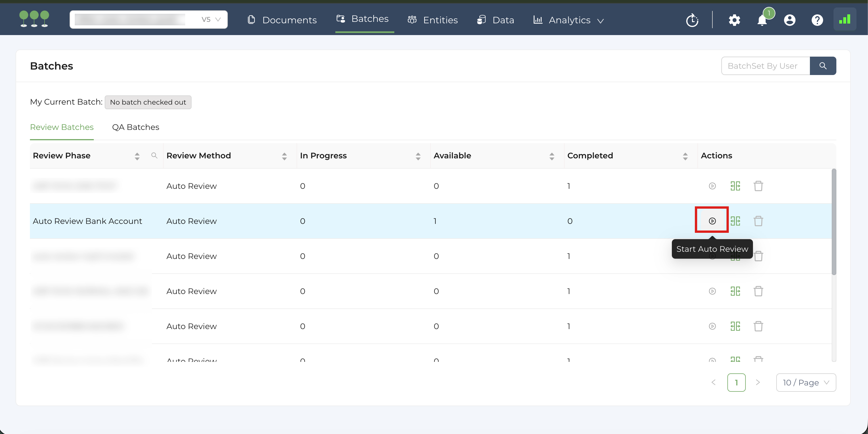Focus the BatchSet By User input field
Image resolution: width=868 pixels, height=434 pixels.
[x=765, y=66]
